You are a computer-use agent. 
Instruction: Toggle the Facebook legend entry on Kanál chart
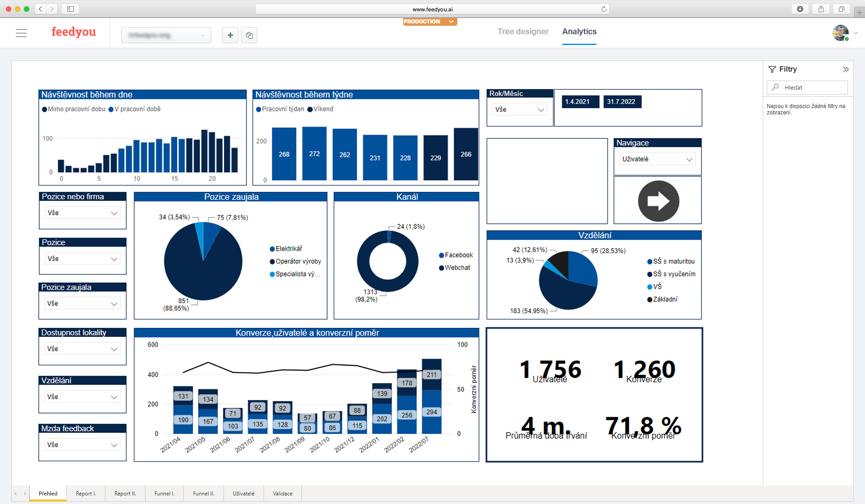[x=456, y=255]
